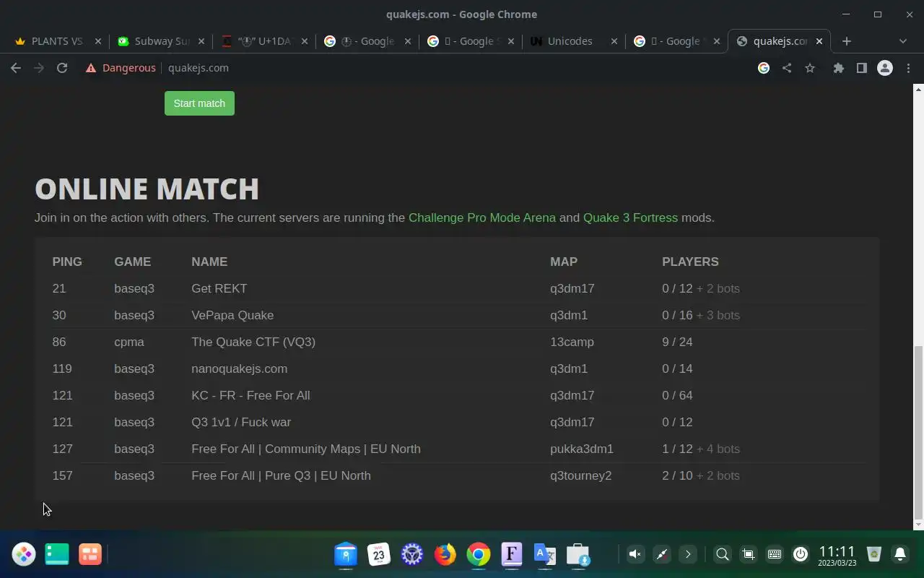
Task: Click the PING column header
Action: [67, 262]
